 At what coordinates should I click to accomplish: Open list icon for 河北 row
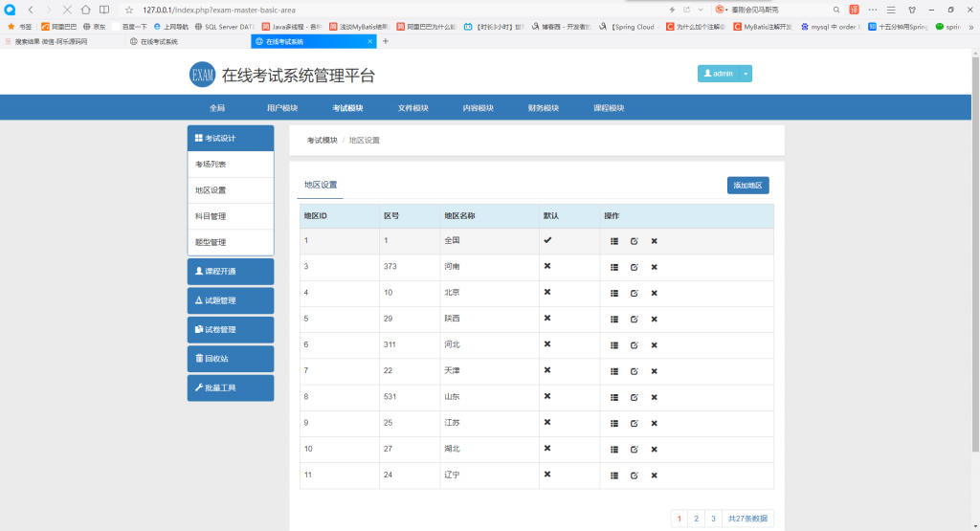[614, 345]
